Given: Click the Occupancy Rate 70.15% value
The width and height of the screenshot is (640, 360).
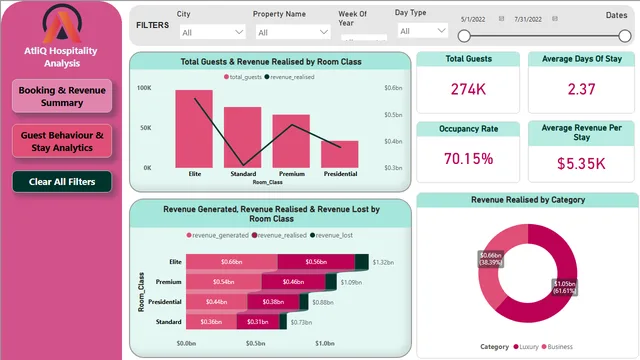Looking at the screenshot, I should tap(469, 159).
